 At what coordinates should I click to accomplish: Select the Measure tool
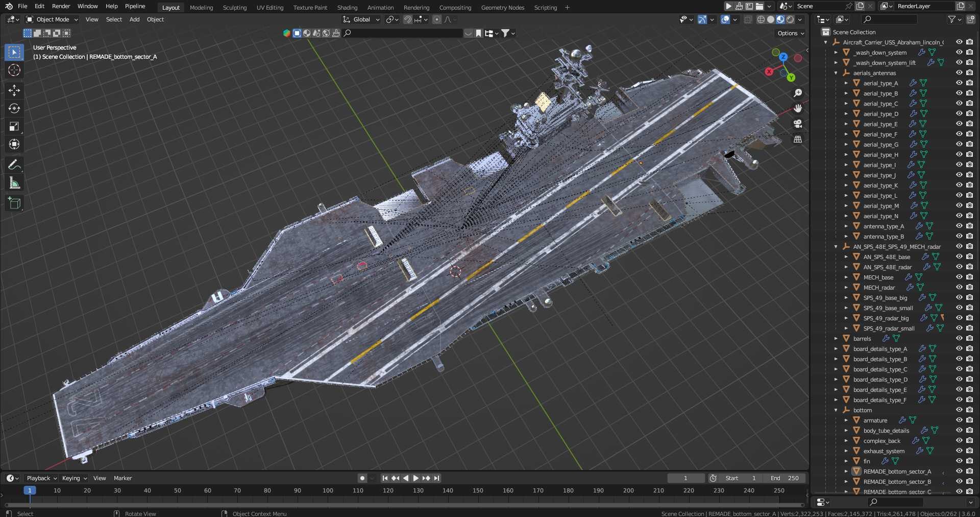click(x=14, y=182)
